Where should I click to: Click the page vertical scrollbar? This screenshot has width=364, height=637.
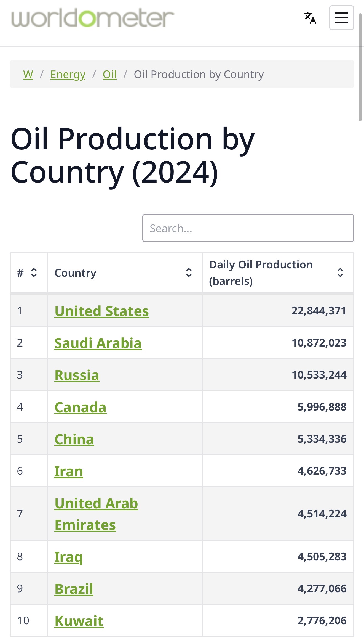pos(360,66)
